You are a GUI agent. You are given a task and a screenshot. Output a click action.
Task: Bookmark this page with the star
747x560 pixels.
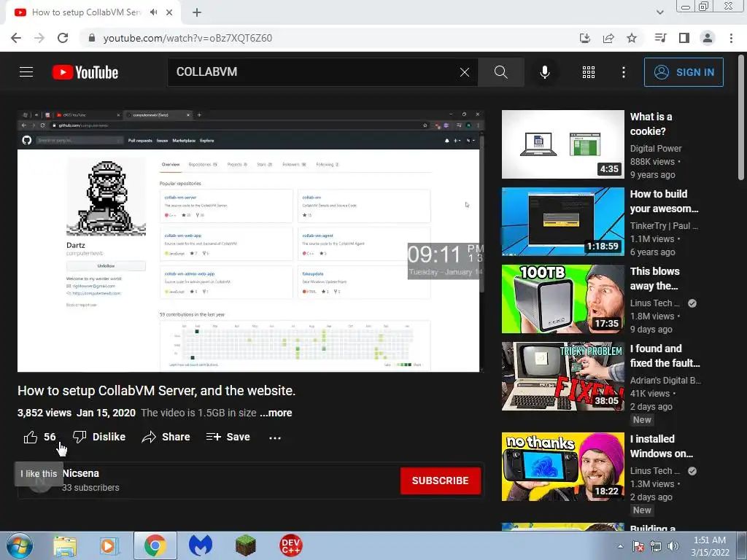[x=632, y=38]
